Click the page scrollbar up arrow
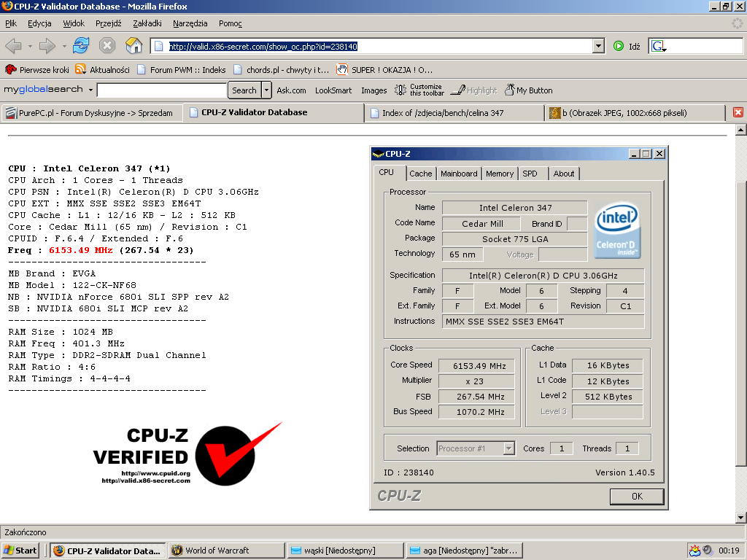This screenshot has width=747, height=560. pyautogui.click(x=740, y=129)
